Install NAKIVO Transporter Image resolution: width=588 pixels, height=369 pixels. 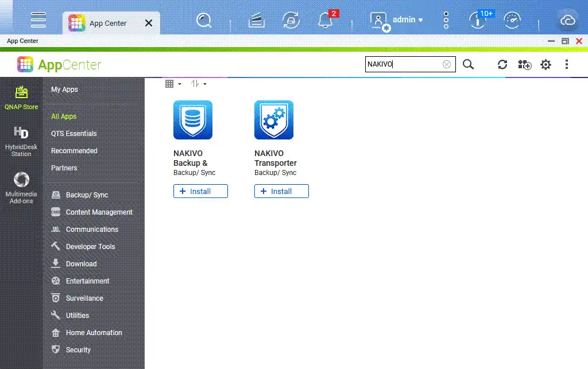point(281,191)
